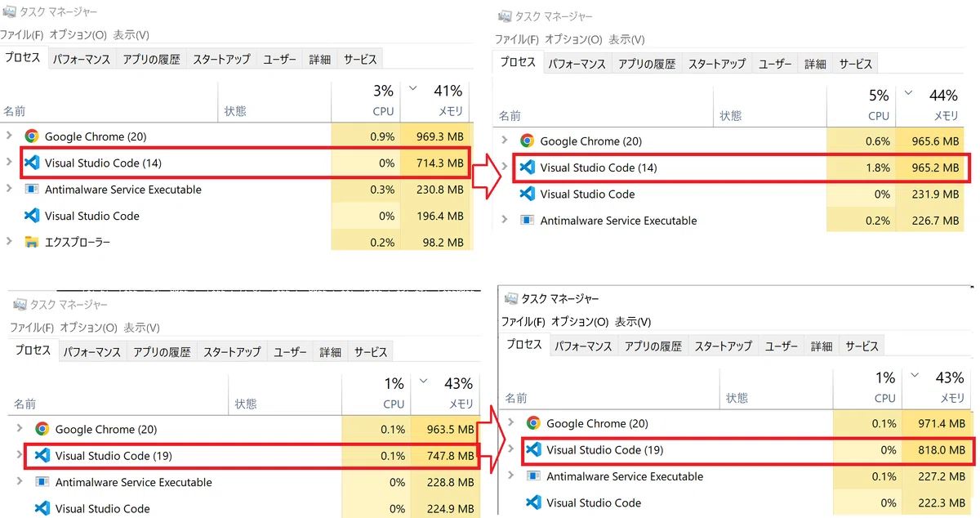Click the エクスプローラー folder icon
The image size is (980, 518).
click(x=32, y=242)
